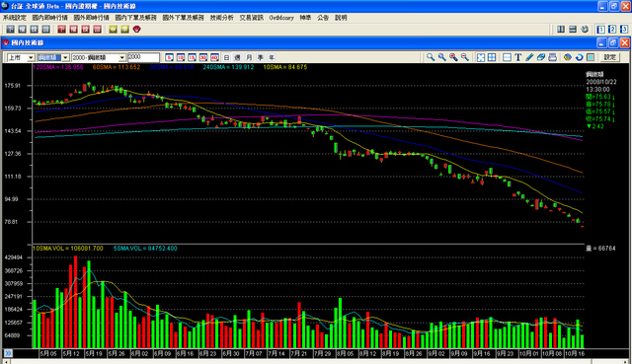The image size is (632, 364).
Task: Click the blue 下 icon on main toolbar
Action: pyautogui.click(x=11, y=30)
